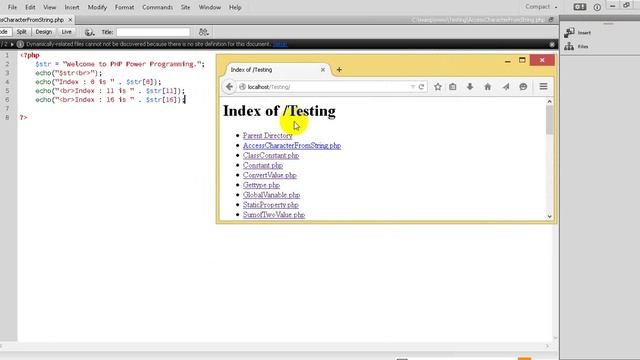
Task: Open the Window menu
Action: pos(209,7)
